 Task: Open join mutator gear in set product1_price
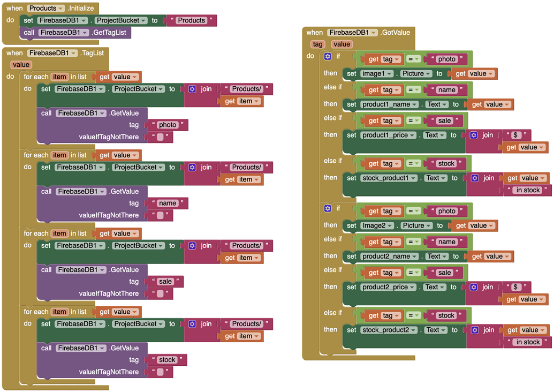tap(474, 135)
